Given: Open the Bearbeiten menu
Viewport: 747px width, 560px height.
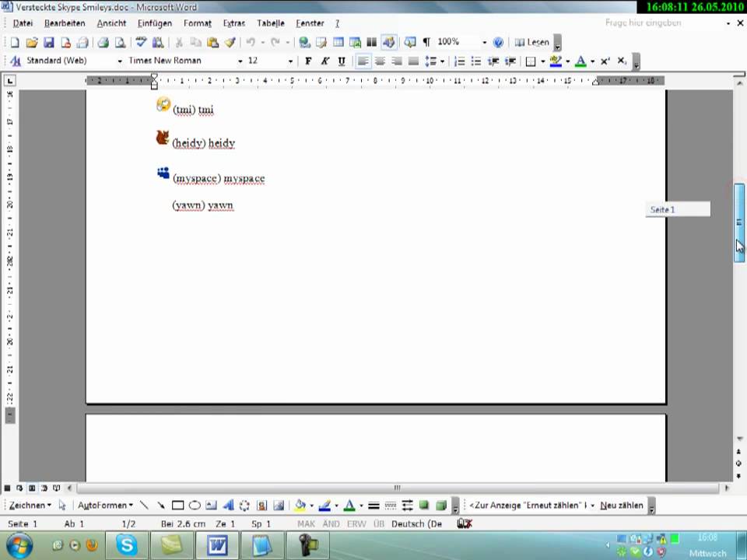Looking at the screenshot, I should pyautogui.click(x=65, y=23).
